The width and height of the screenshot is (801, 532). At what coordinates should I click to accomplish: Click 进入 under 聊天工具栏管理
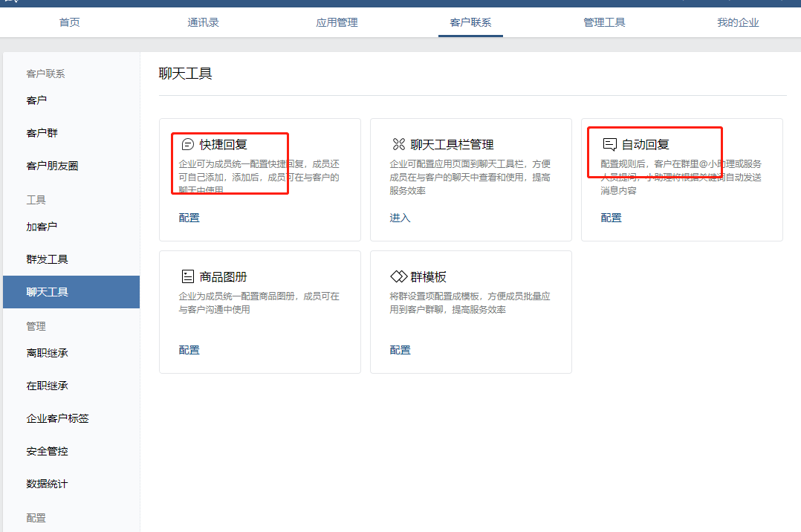[400, 218]
